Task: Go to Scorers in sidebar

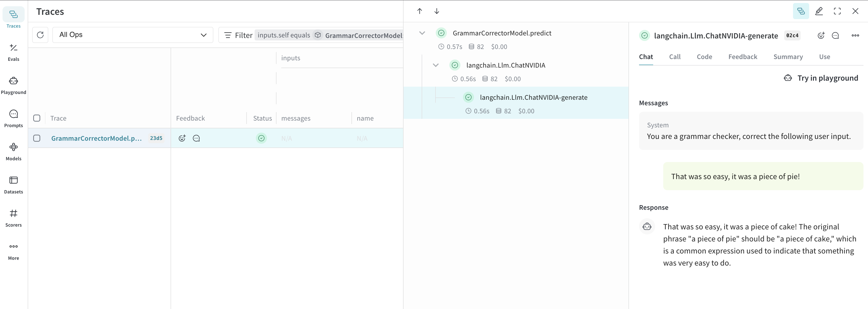Action: point(14,218)
